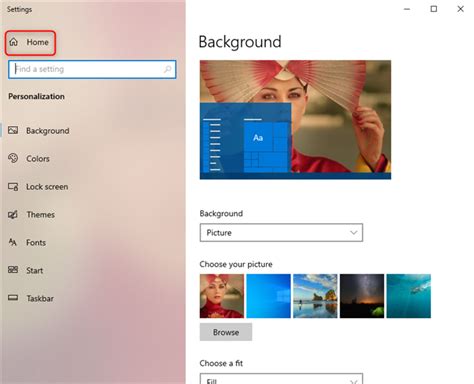The width and height of the screenshot is (474, 384).
Task: Go to Settings Home
Action: coord(30,42)
